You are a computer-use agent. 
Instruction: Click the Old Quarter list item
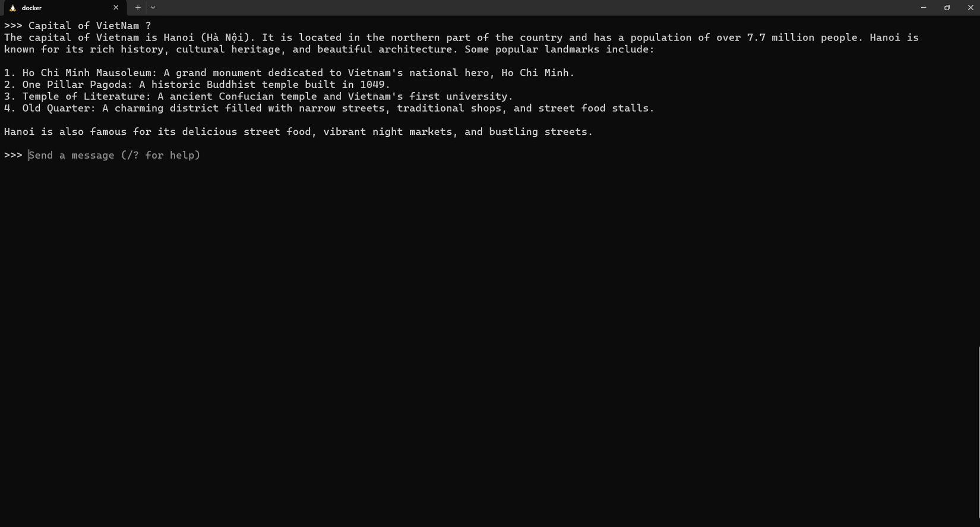tap(328, 108)
